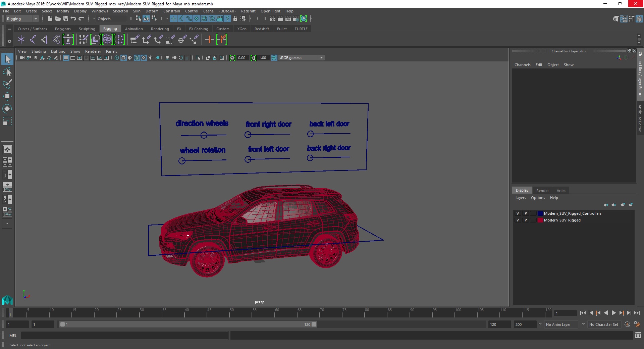The height and width of the screenshot is (349, 644).
Task: Click the Play forwards button
Action: click(x=613, y=313)
